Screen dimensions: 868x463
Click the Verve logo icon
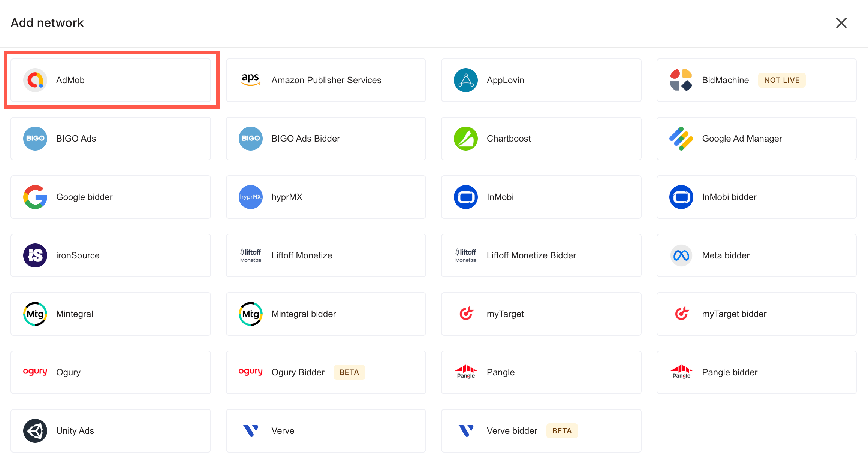pyautogui.click(x=251, y=431)
